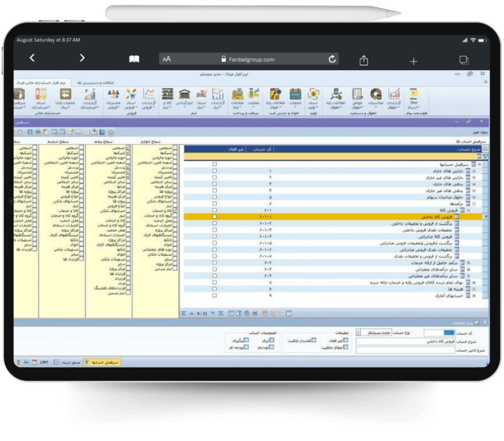Viewport: 504px width, 441px height.
Task: Toggle غیر فعال checkbox for فروش کالا داخلی row
Action: 214,216
